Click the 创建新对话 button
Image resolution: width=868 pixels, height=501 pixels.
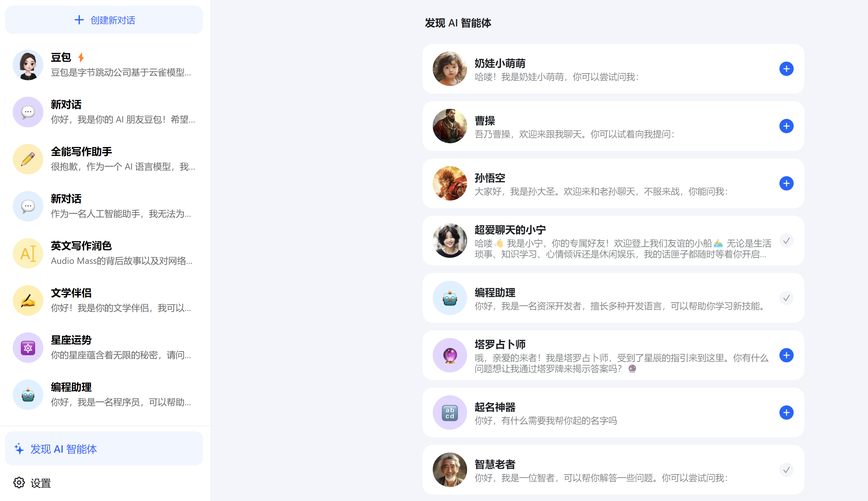pos(104,20)
